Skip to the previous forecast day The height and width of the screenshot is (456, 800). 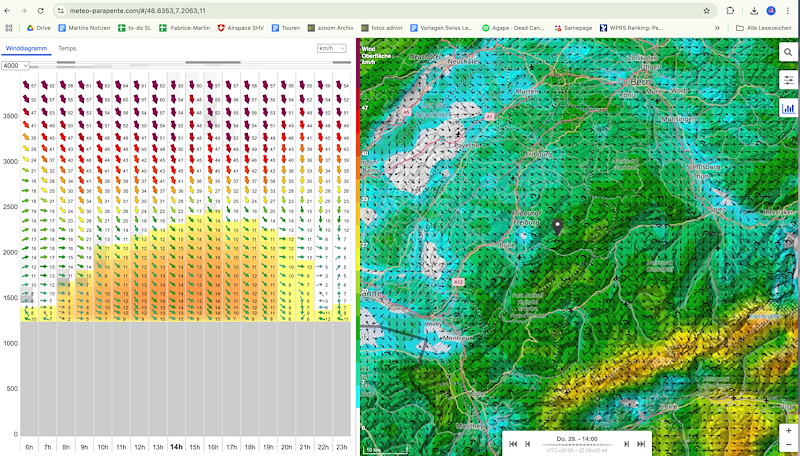(513, 444)
